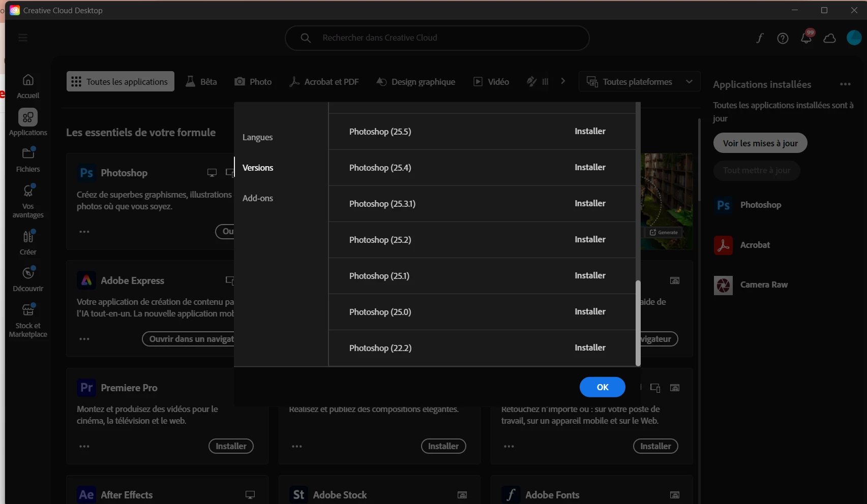Open Découvrir in sidebar
This screenshot has width=867, height=504.
tap(28, 279)
